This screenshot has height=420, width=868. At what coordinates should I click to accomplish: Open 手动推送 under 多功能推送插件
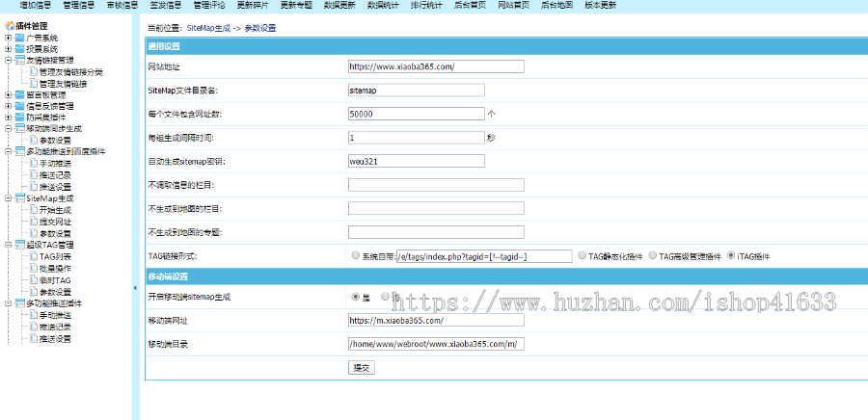55,316
